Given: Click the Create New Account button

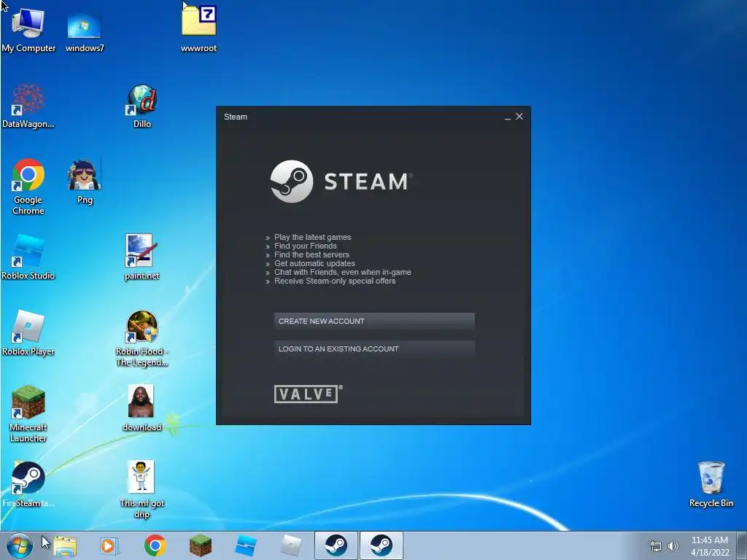Looking at the screenshot, I should (x=374, y=321).
